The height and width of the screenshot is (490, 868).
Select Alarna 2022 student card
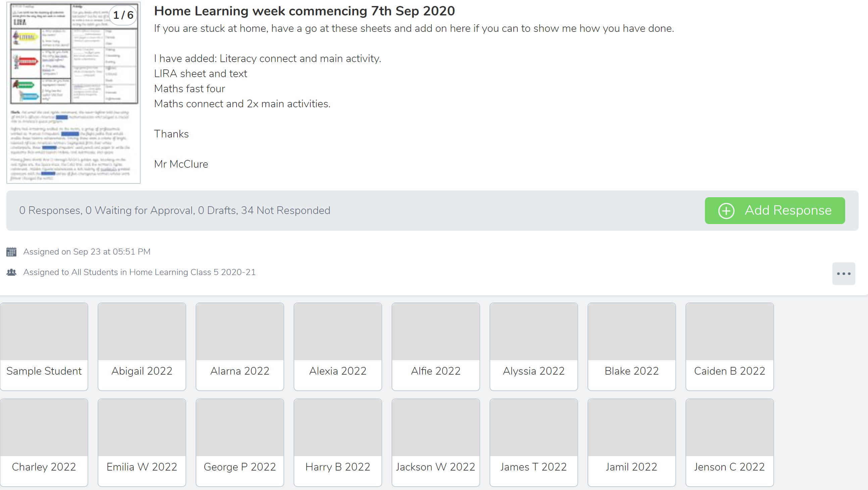tap(240, 346)
